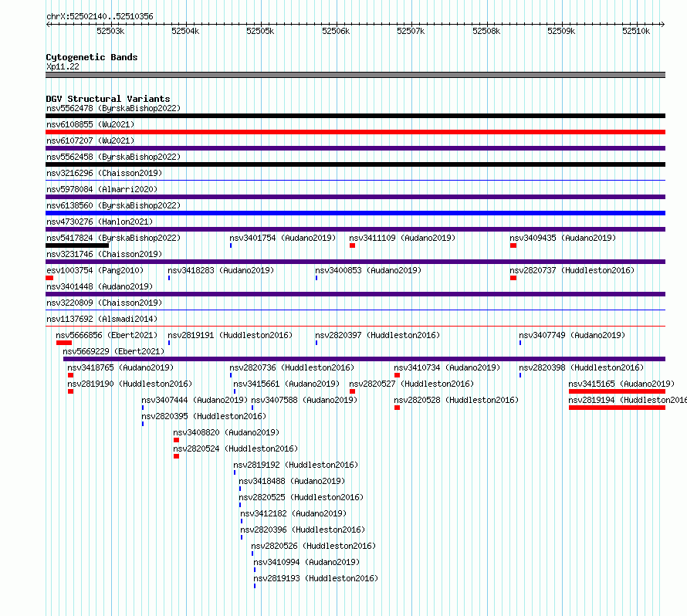Open nsv3231746 (Chaisson2019) label

coord(104,254)
